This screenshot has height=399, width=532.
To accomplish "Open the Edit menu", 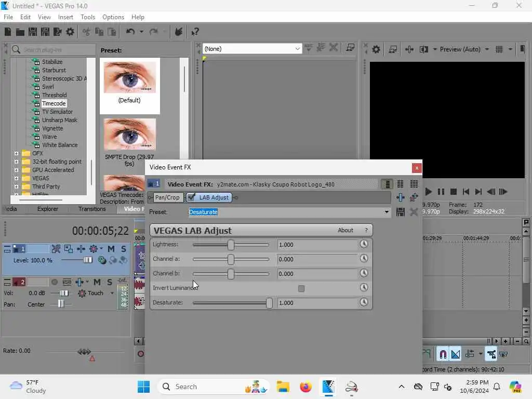I will (x=25, y=17).
